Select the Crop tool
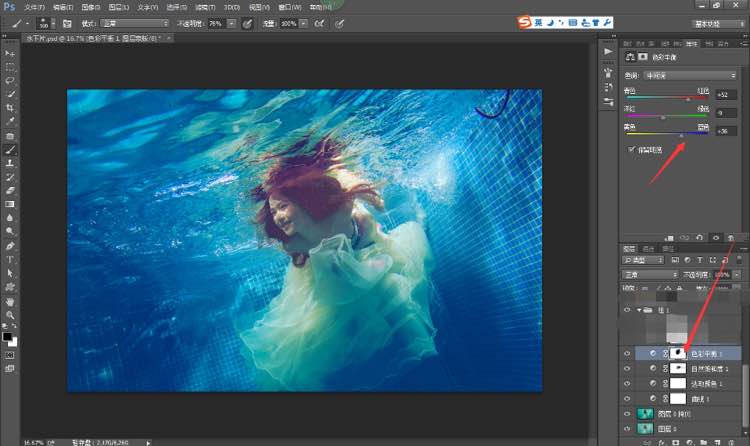Screen dimensions: 750x446 point(10,107)
